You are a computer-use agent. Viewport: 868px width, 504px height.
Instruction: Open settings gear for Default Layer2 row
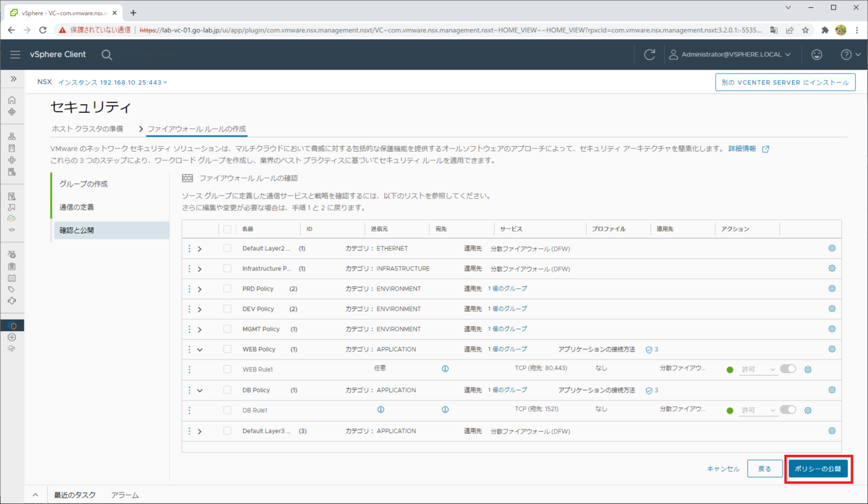point(832,248)
